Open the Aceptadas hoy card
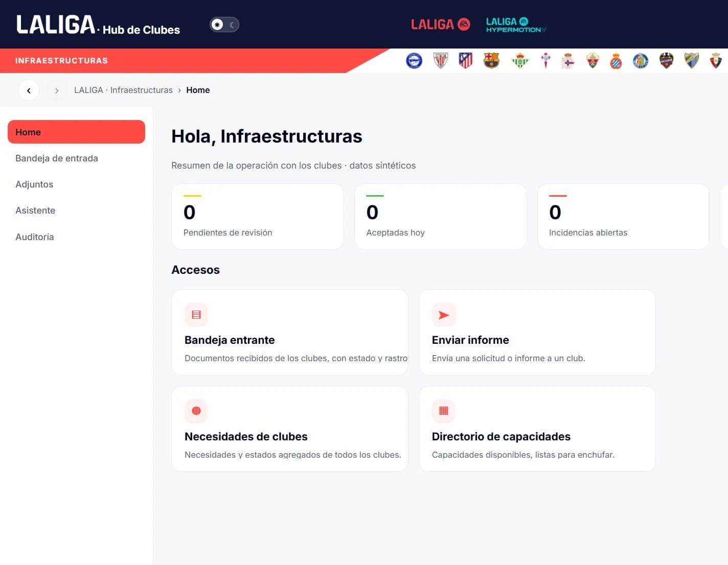 click(x=441, y=217)
